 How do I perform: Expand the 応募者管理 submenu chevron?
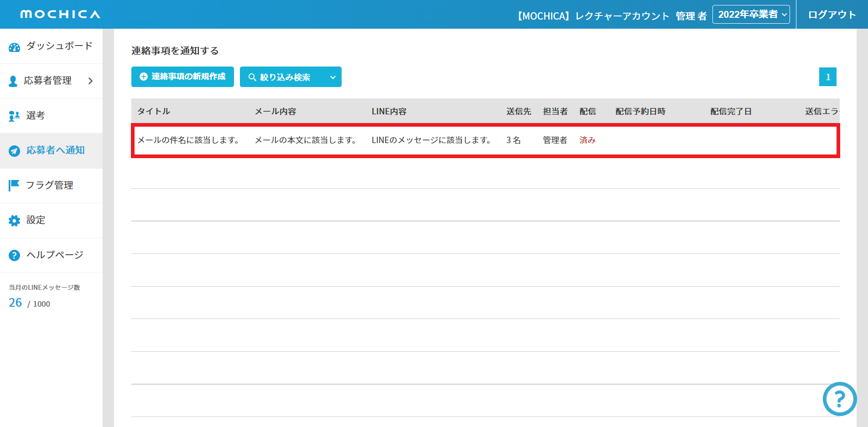pos(90,81)
